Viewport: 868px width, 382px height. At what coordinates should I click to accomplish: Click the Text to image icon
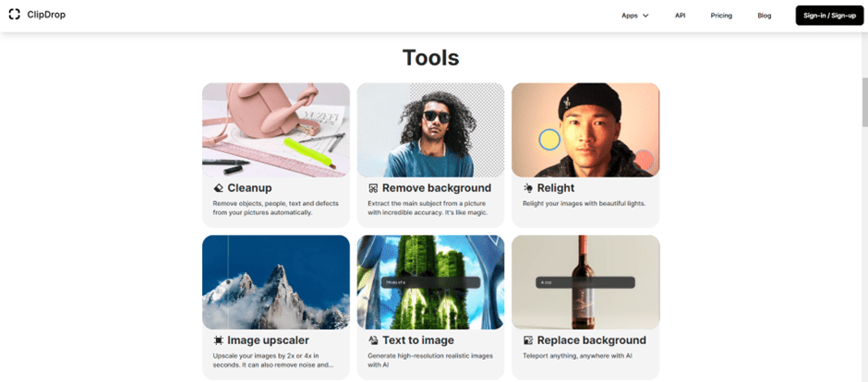(x=373, y=340)
